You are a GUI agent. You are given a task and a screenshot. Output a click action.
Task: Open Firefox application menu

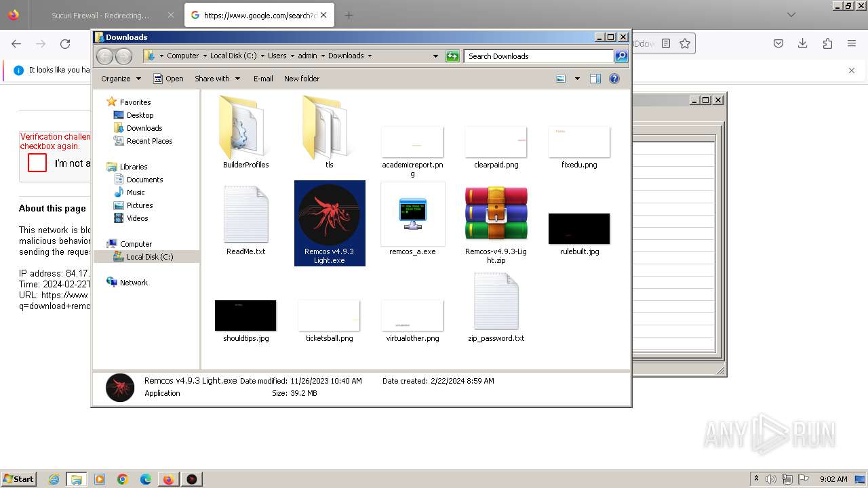point(852,43)
